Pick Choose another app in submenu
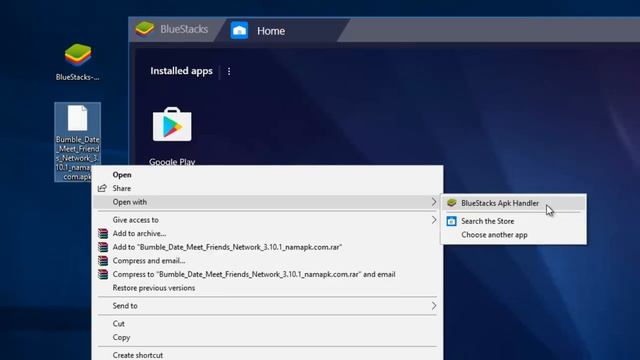 pyautogui.click(x=494, y=235)
